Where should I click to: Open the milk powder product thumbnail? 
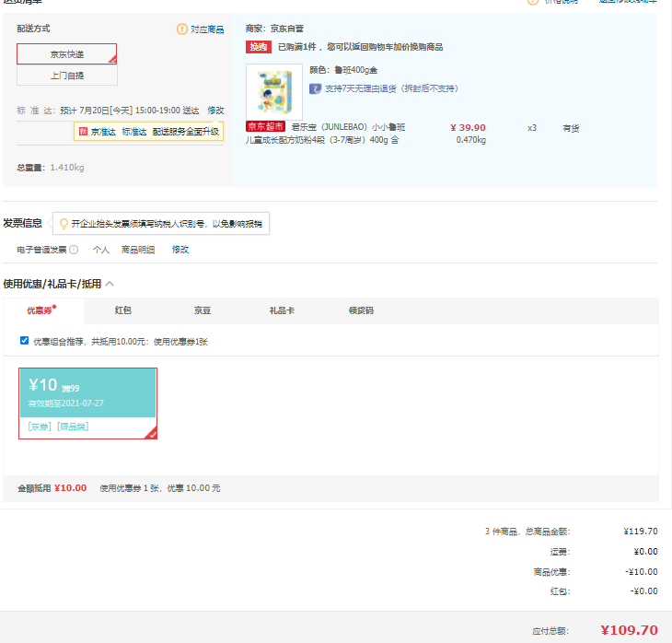coord(273,92)
